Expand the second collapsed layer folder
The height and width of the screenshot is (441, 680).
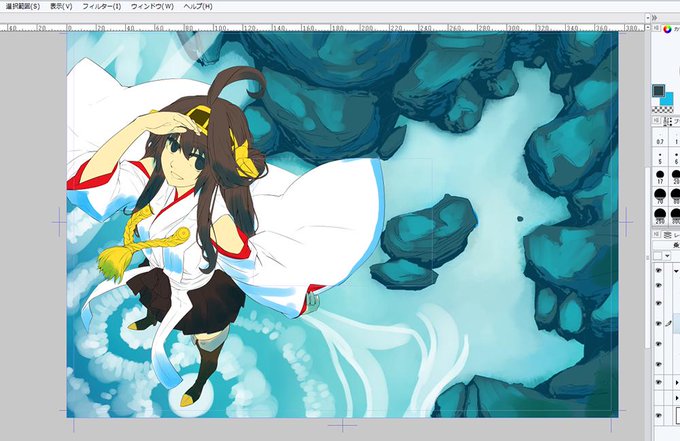tap(677, 398)
